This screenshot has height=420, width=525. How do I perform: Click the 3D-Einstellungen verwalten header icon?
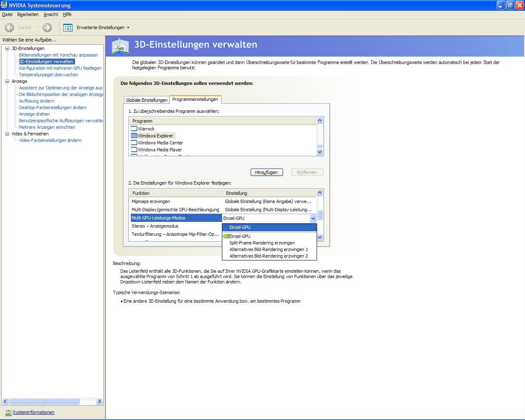click(120, 46)
